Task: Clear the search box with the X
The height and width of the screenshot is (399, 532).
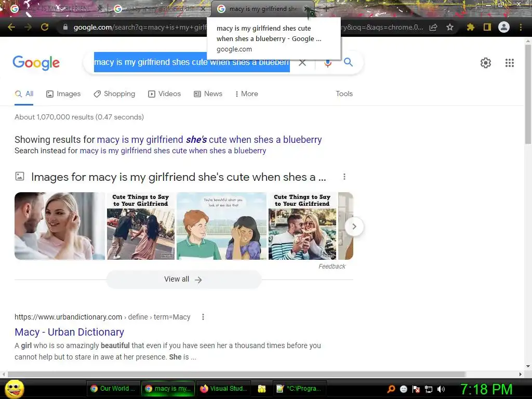Action: 302,62
